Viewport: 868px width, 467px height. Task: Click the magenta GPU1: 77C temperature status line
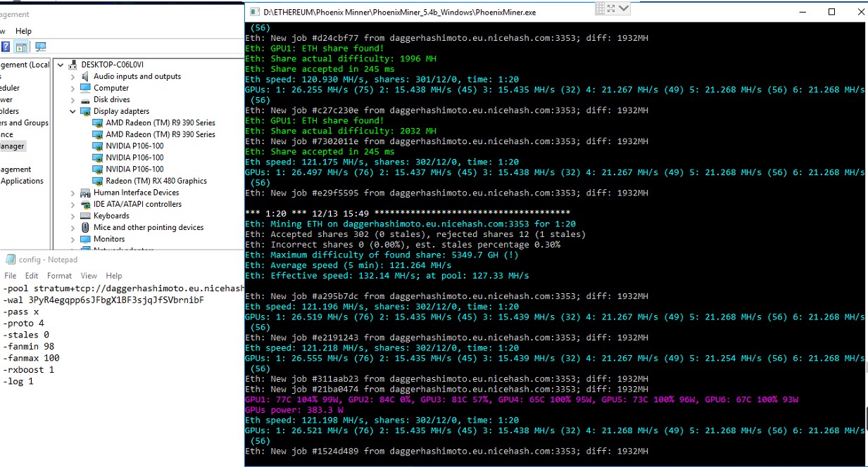click(x=522, y=399)
